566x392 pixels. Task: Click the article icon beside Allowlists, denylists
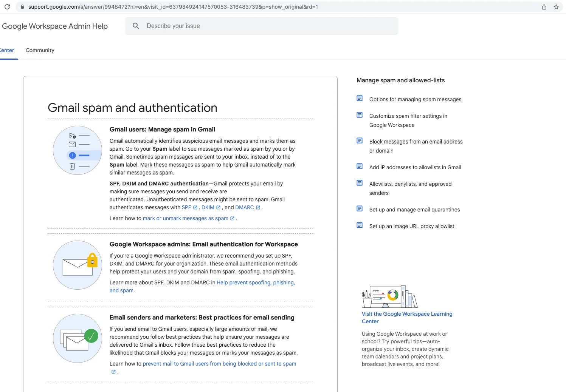coord(360,183)
